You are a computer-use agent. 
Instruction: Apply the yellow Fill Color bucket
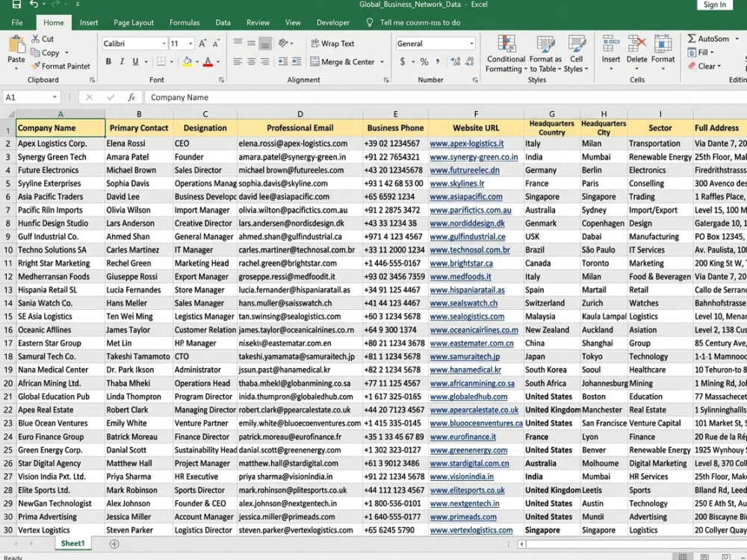pos(187,61)
